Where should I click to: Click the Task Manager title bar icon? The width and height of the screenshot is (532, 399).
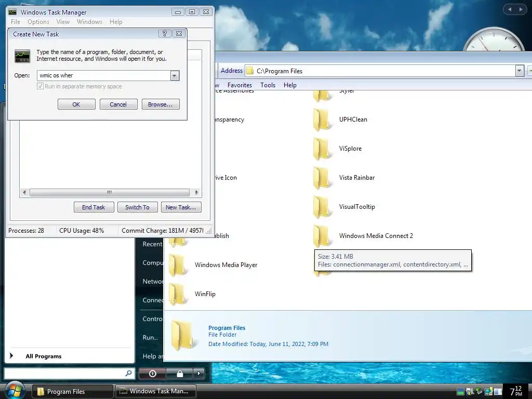click(x=12, y=12)
